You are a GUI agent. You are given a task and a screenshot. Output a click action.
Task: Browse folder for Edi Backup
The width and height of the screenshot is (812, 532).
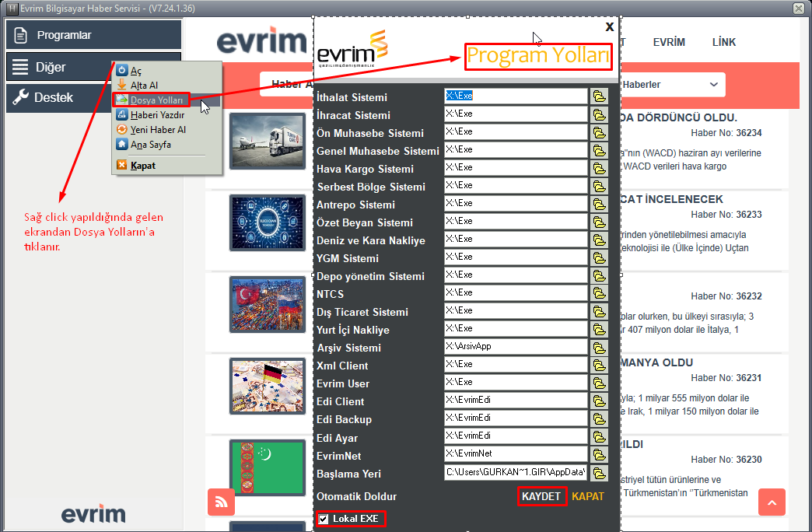tap(599, 418)
